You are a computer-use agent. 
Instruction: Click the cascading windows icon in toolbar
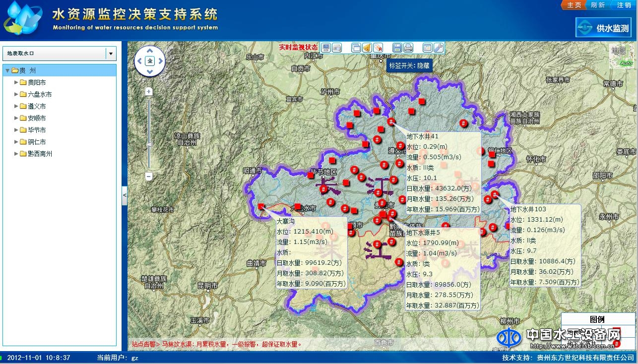(x=356, y=48)
